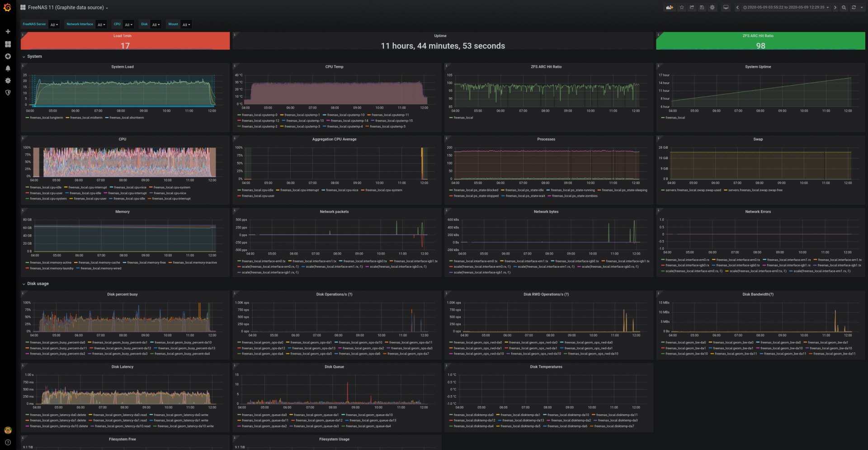
Task: Toggle memory-active series in the Memory legend
Action: click(x=51, y=263)
